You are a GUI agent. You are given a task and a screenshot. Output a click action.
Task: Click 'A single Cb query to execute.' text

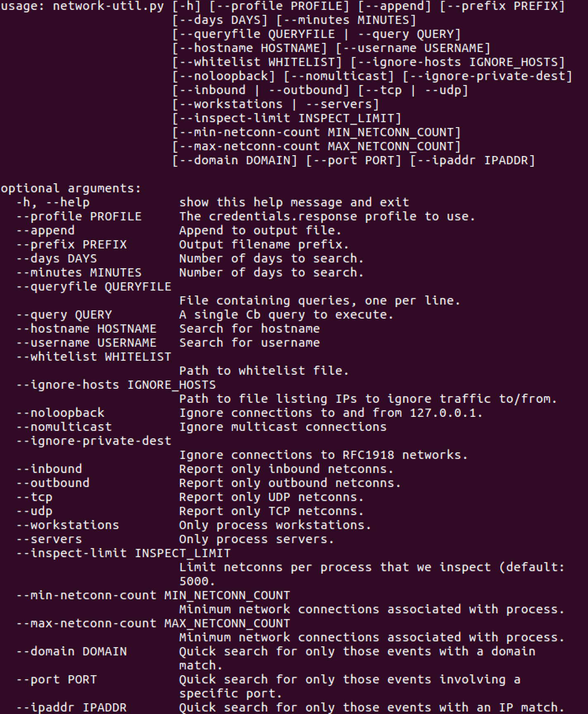pyautogui.click(x=286, y=314)
